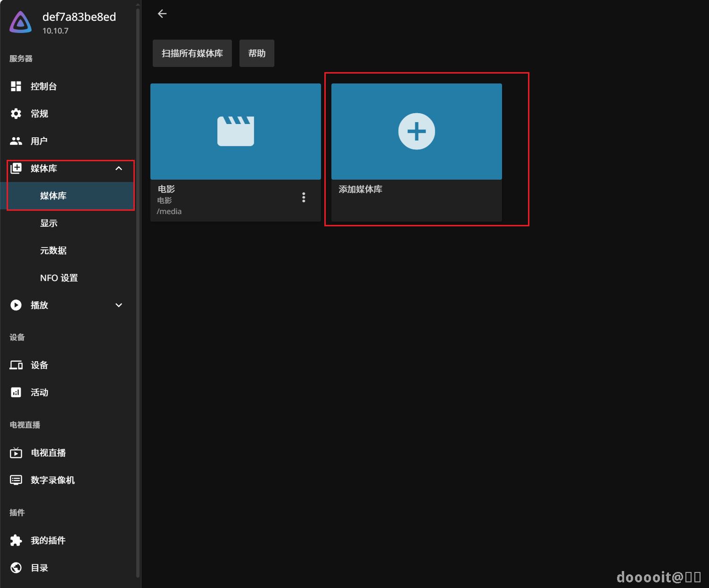The height and width of the screenshot is (588, 709).
Task: Collapse the 媒体库 section chevron
Action: click(119, 168)
